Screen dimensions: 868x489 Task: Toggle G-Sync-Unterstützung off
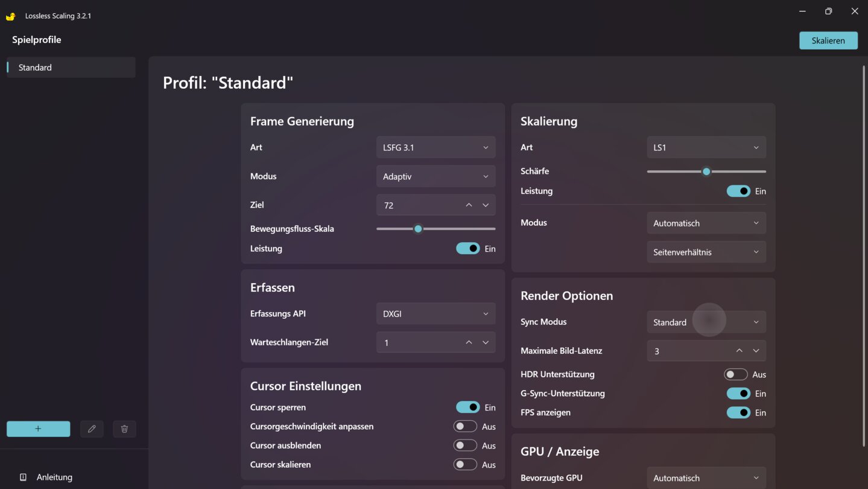(738, 394)
